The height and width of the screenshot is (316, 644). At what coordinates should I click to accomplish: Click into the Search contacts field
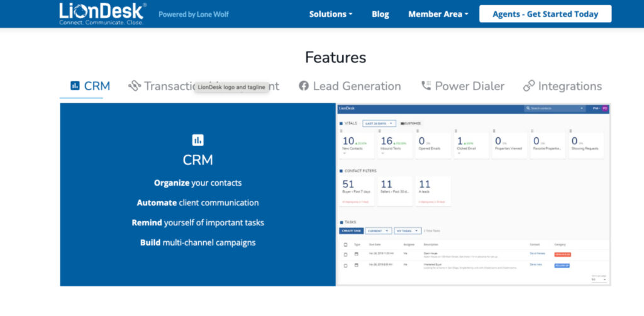pyautogui.click(x=555, y=108)
